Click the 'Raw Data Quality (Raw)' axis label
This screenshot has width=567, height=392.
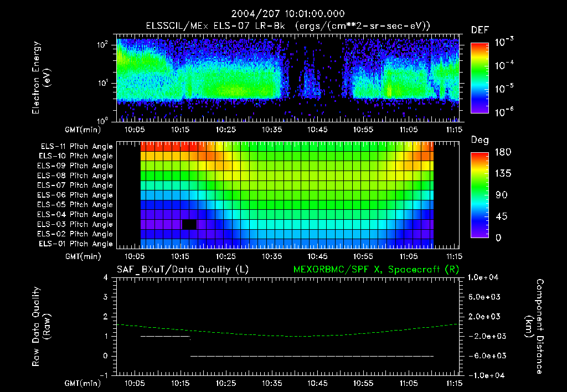coord(41,327)
